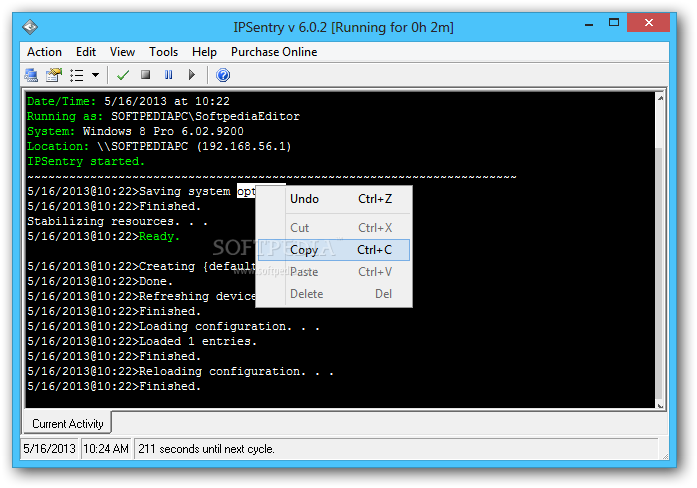Expand the list view dropdown arrow

[x=95, y=75]
